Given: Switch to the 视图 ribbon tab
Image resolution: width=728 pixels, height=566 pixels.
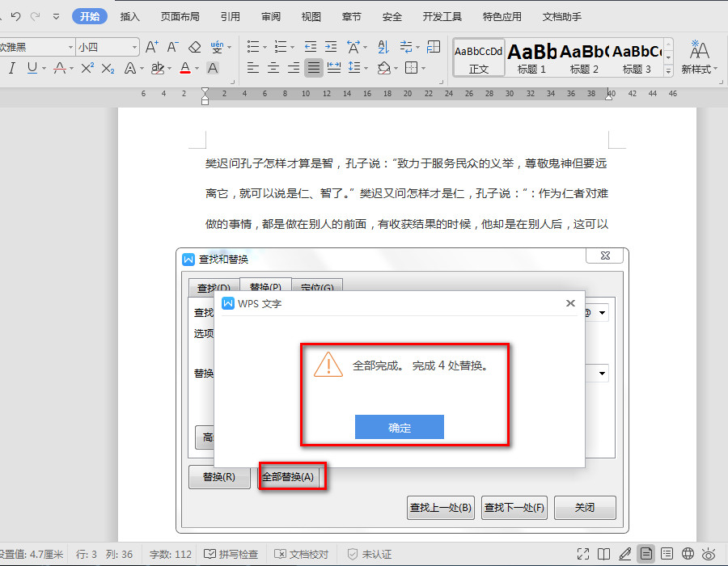Looking at the screenshot, I should point(311,17).
